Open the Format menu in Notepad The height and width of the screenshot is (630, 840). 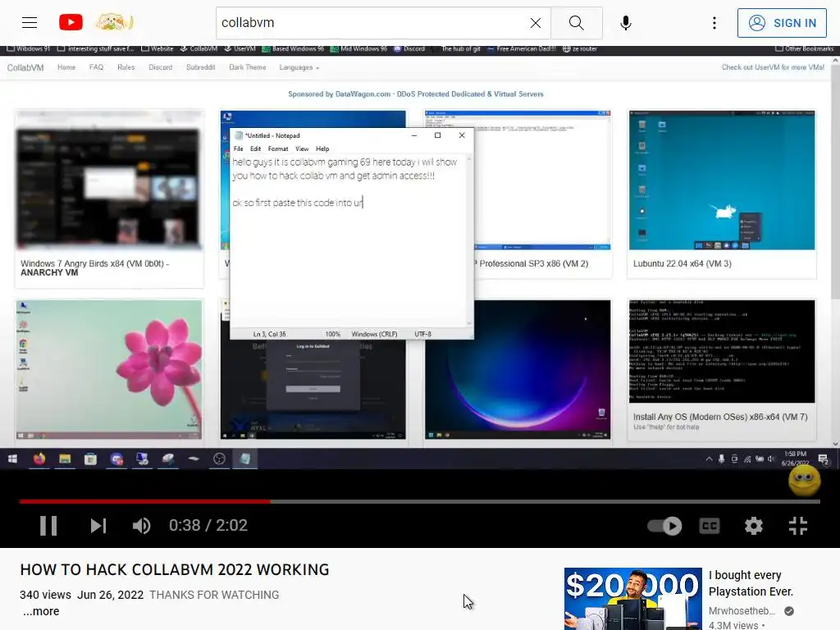click(x=278, y=149)
